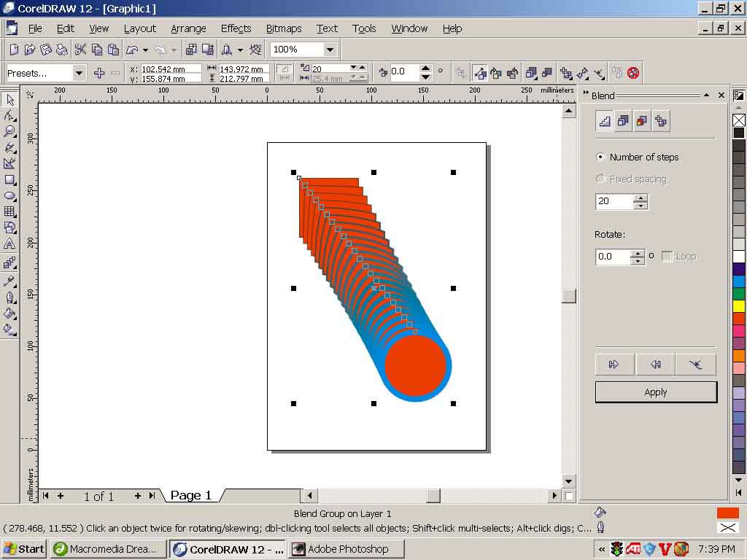The image size is (747, 560).
Task: Switch to Adobe Photoshop in taskbar
Action: (347, 549)
